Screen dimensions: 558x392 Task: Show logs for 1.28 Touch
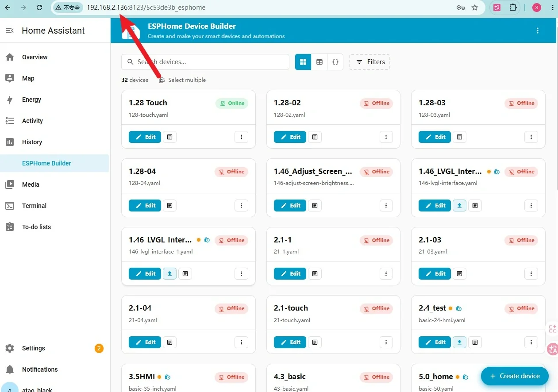(170, 137)
